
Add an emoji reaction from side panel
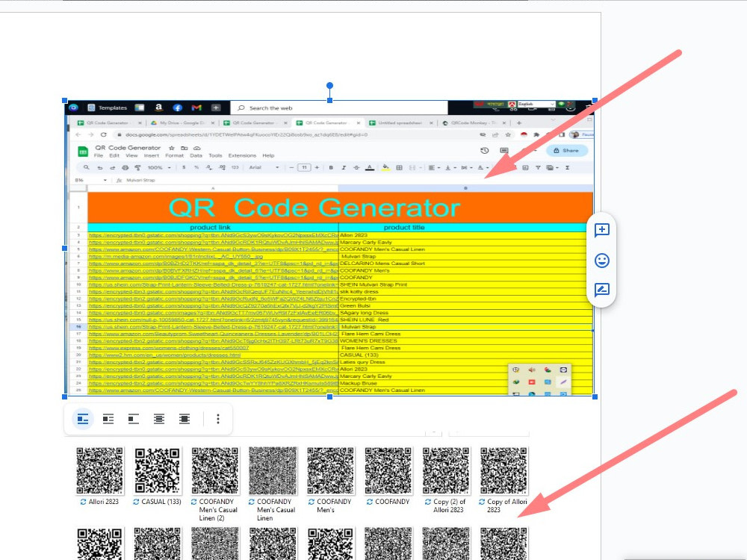pos(601,261)
